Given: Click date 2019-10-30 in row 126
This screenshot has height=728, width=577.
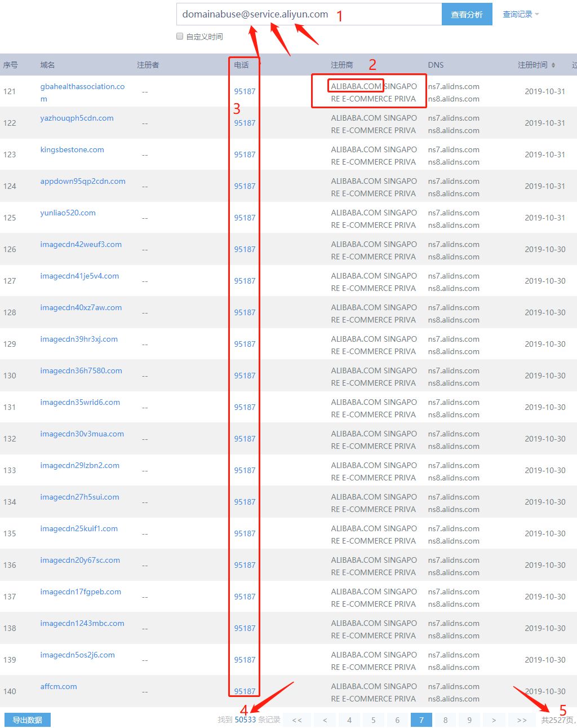Looking at the screenshot, I should coord(545,249).
